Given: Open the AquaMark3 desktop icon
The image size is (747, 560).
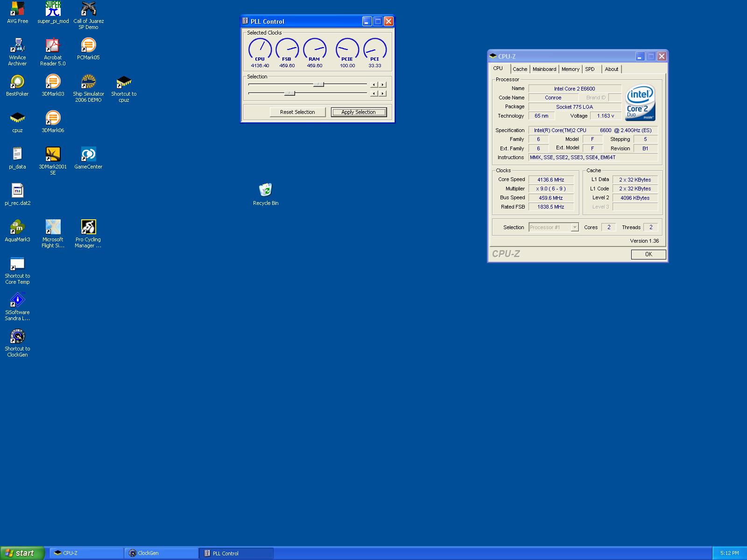Looking at the screenshot, I should tap(17, 231).
